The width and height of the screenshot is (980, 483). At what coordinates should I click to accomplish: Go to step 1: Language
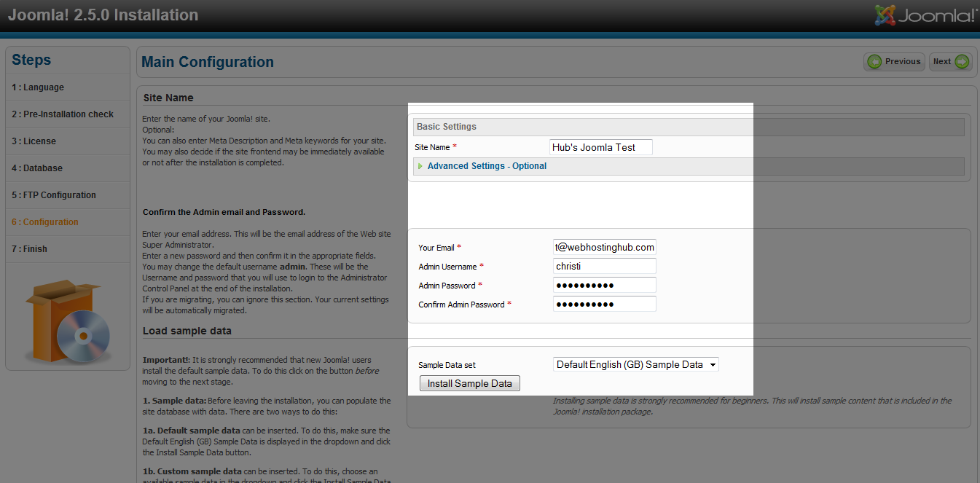[38, 87]
